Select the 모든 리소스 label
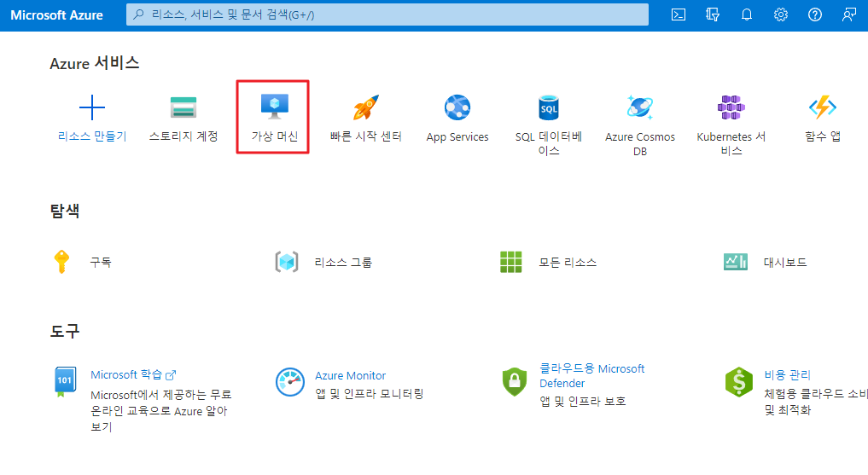This screenshot has width=868, height=475. 568,262
